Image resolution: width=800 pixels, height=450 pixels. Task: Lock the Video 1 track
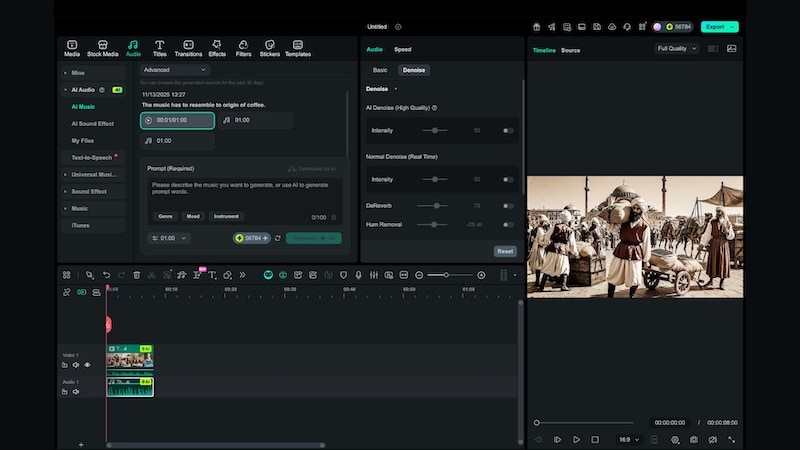pyautogui.click(x=64, y=365)
